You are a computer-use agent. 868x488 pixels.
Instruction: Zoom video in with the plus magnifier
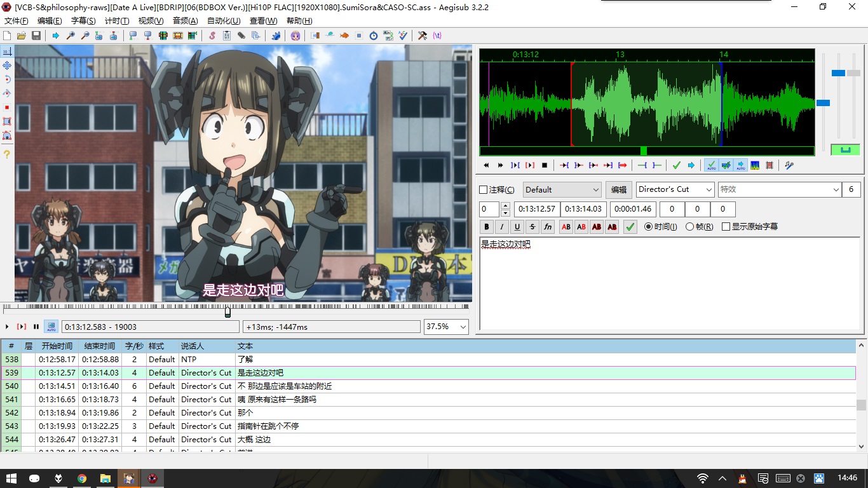[71, 36]
